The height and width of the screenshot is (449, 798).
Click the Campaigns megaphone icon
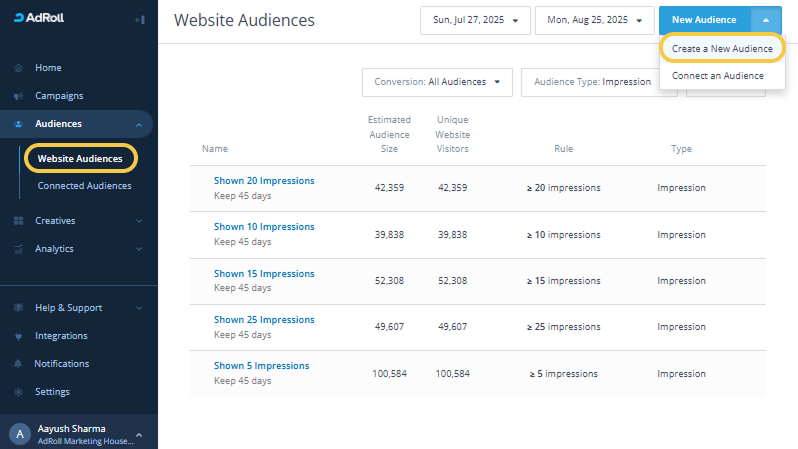[x=19, y=96]
